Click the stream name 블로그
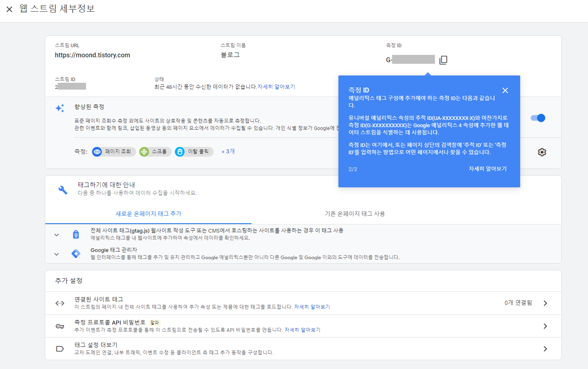588x369 pixels. [x=230, y=55]
